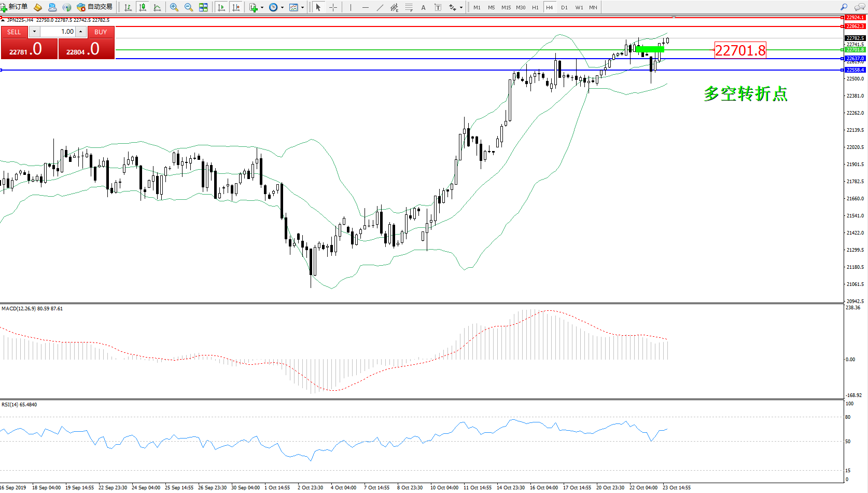This screenshot has height=493, width=868.
Task: Switch to the M15 timeframe
Action: point(506,7)
